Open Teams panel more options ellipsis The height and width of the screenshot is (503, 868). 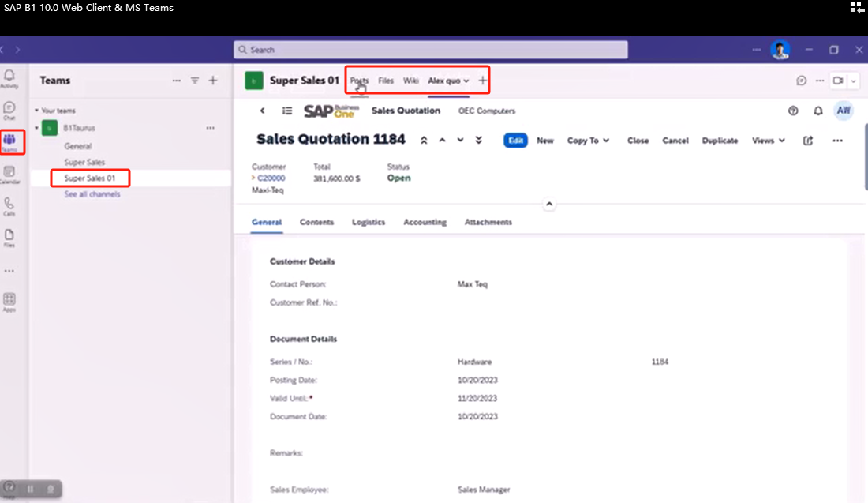tap(177, 81)
